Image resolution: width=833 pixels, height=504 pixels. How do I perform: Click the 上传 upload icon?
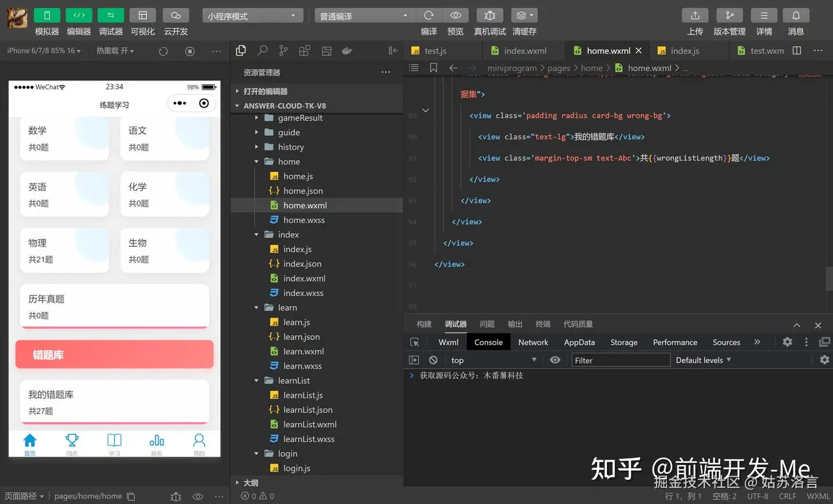tap(695, 16)
